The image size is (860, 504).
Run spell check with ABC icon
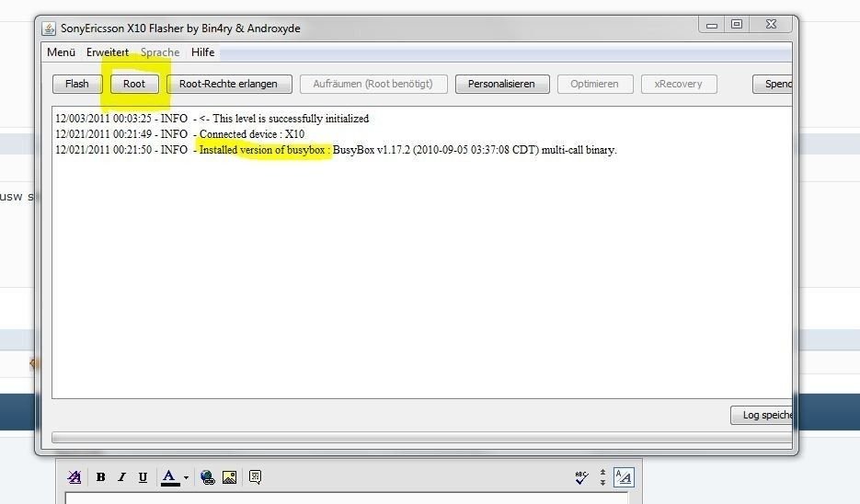[581, 477]
